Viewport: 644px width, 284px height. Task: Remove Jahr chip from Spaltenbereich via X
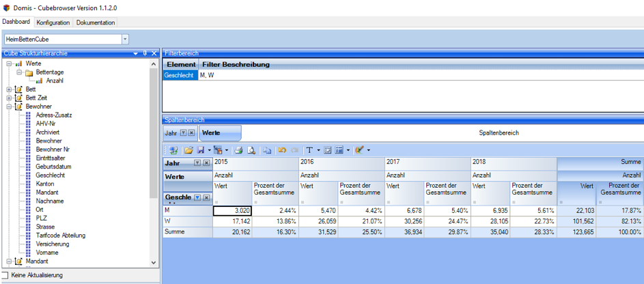tap(191, 133)
